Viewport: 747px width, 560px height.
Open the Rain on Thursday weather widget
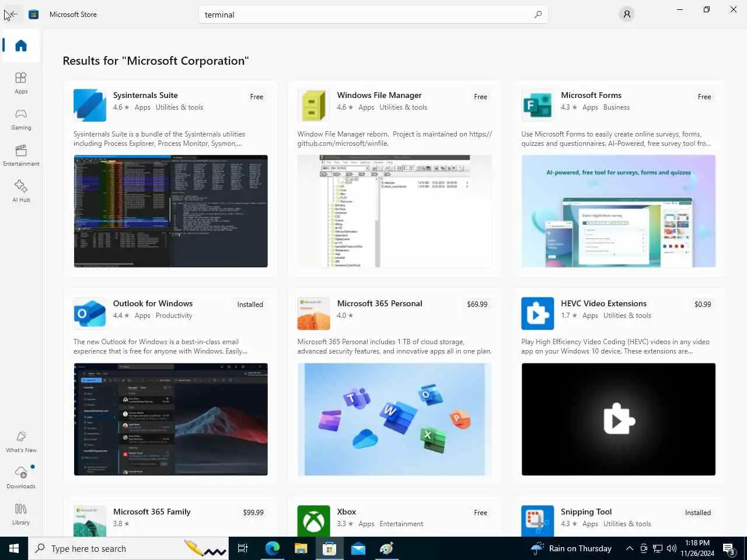tap(571, 548)
